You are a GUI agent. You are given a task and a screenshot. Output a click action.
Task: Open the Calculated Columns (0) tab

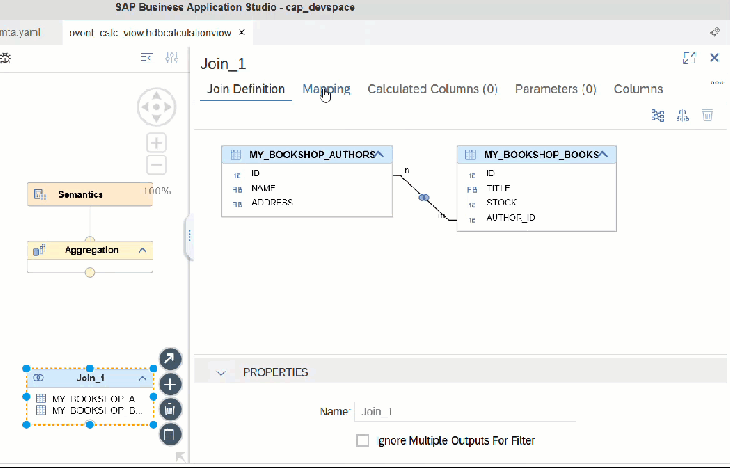point(433,89)
